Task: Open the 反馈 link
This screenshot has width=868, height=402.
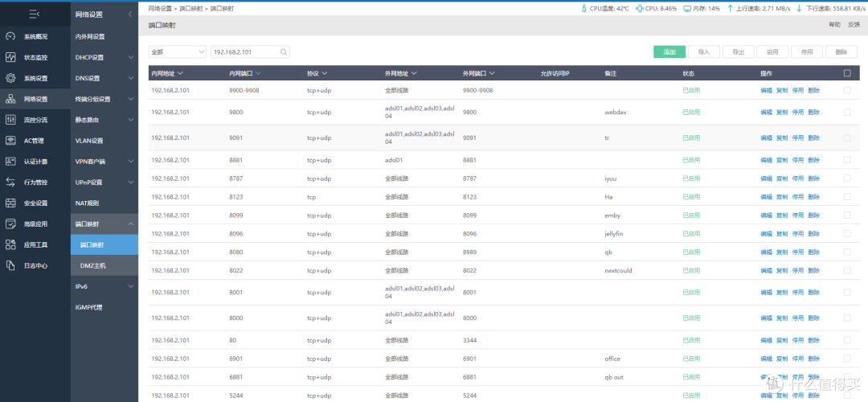Action: (x=854, y=25)
